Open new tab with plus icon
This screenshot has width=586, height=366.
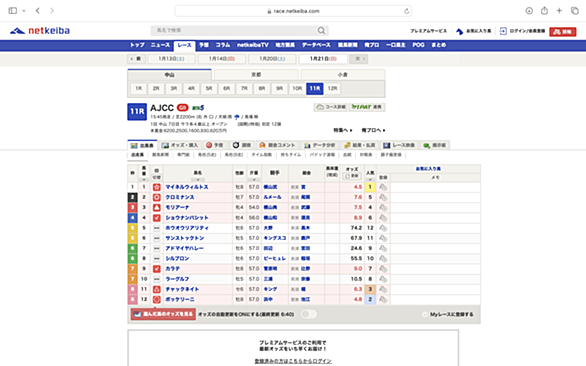[559, 10]
